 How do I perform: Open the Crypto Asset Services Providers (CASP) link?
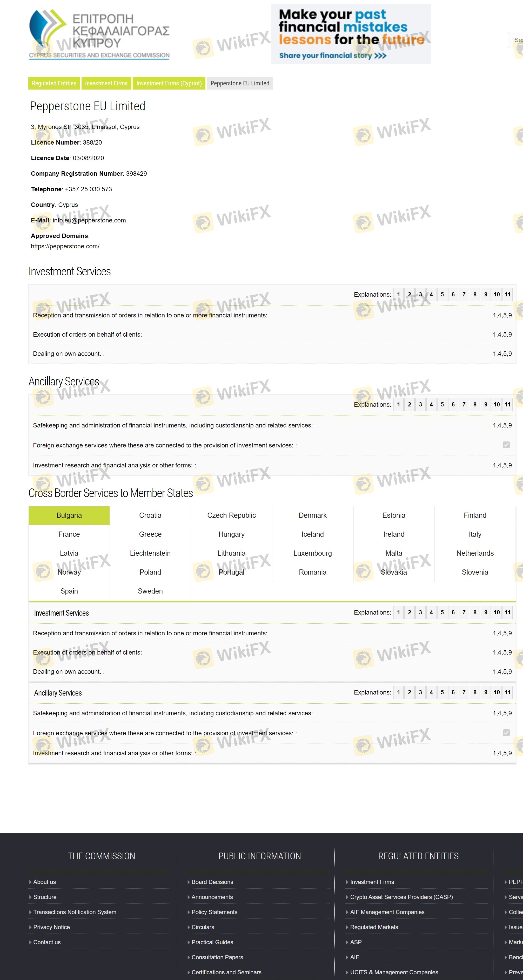pos(401,897)
